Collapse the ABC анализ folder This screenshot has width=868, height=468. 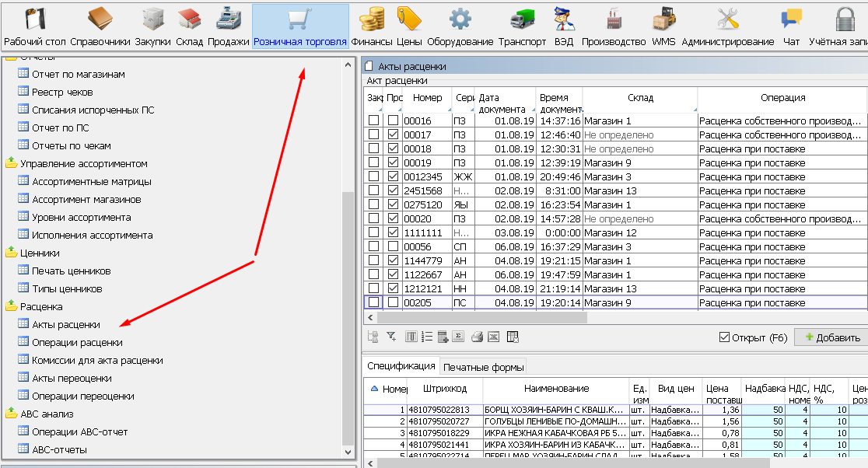coord(12,414)
